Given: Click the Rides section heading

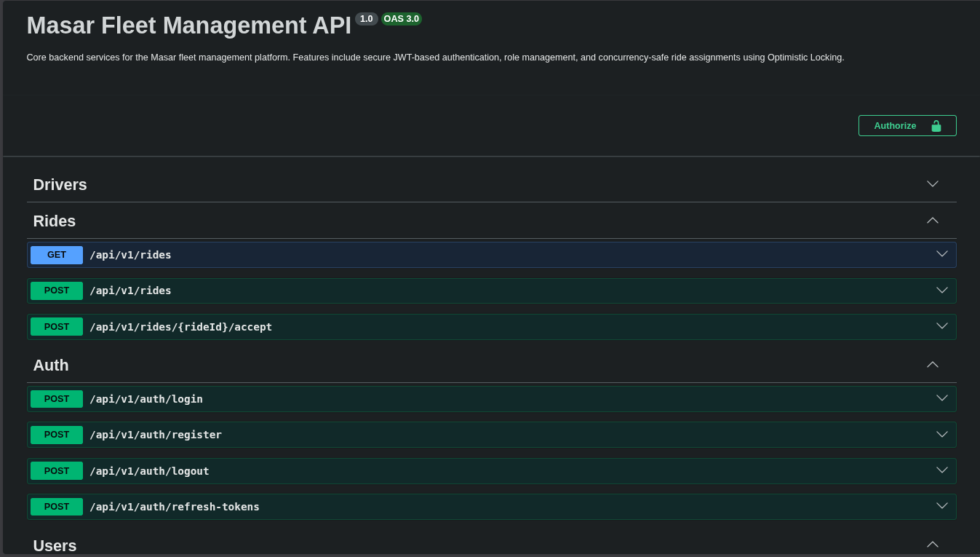Looking at the screenshot, I should click(x=55, y=221).
